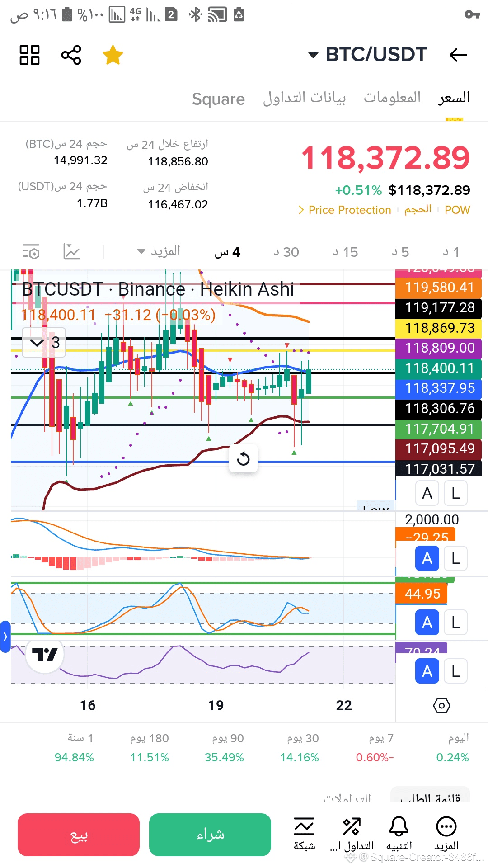488x868 pixels.
Task: Expand the blue side panel handle
Action: click(5, 637)
